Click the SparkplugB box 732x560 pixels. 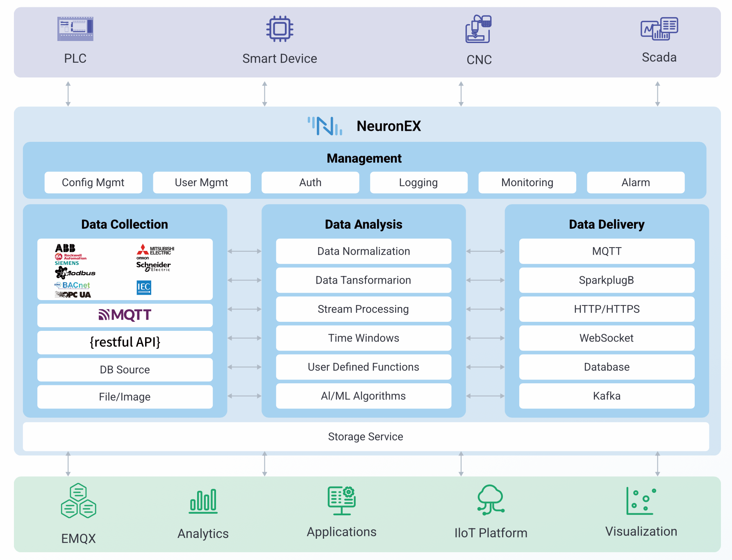(607, 280)
